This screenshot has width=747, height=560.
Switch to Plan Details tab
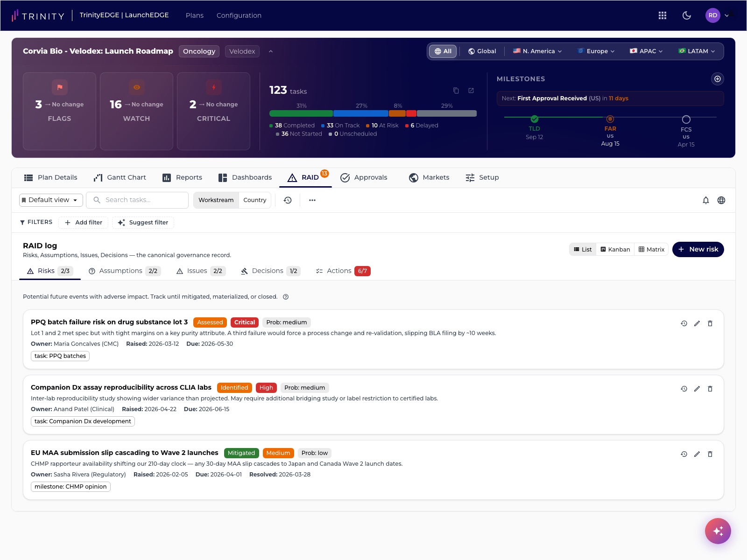pos(50,177)
